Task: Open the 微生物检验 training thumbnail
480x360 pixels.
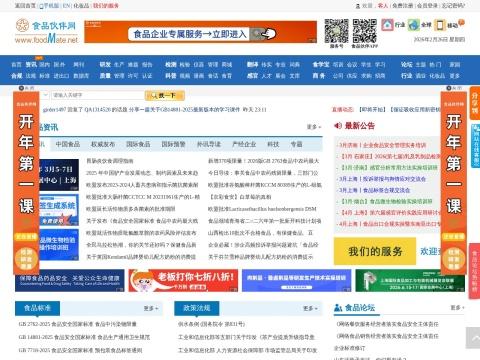Action: coord(59,245)
